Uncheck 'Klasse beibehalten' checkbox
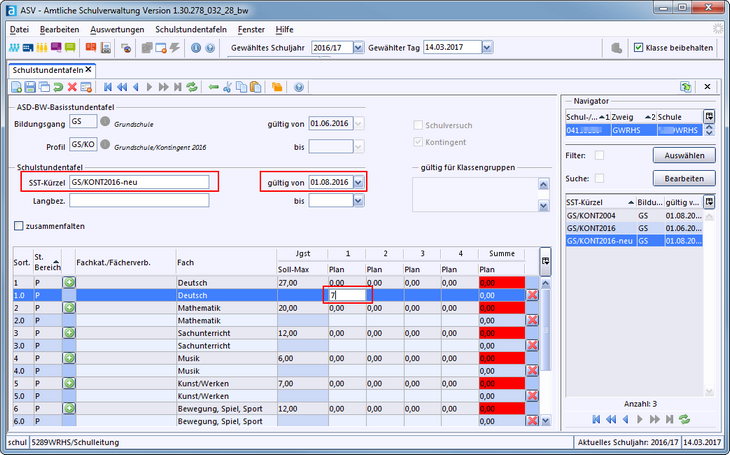This screenshot has height=455, width=730. pyautogui.click(x=638, y=47)
